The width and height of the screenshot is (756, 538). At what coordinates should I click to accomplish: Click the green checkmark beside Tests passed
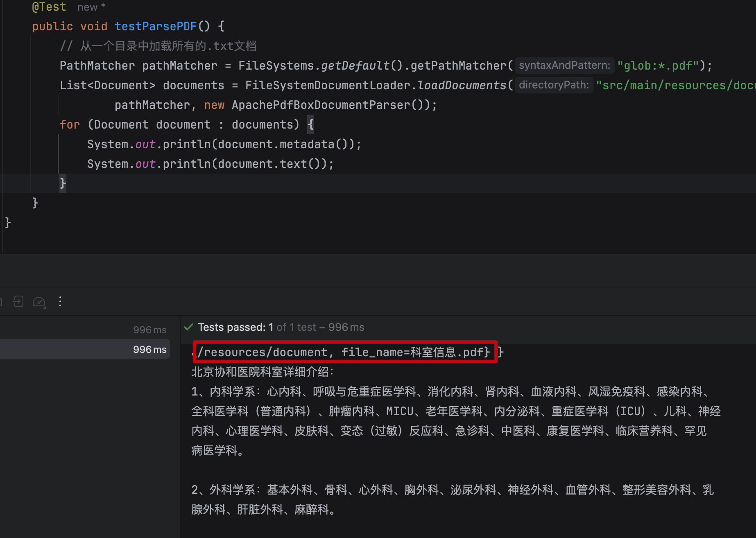(x=189, y=327)
